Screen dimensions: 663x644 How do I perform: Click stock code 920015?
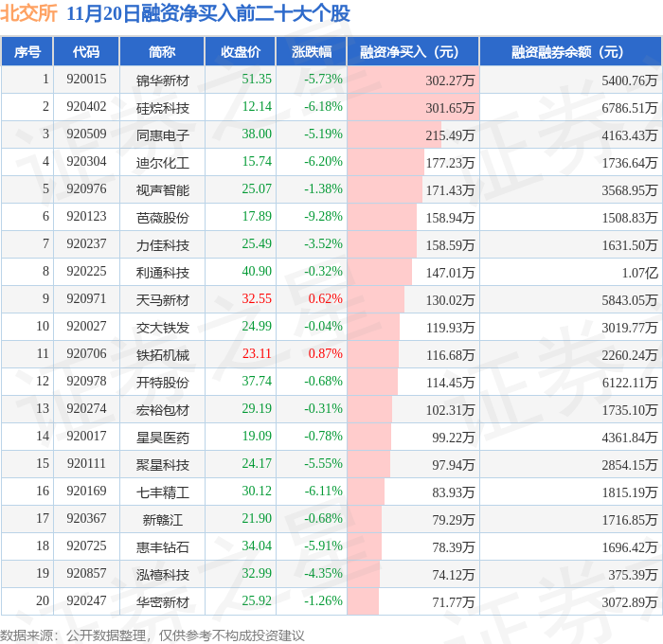coord(86,79)
